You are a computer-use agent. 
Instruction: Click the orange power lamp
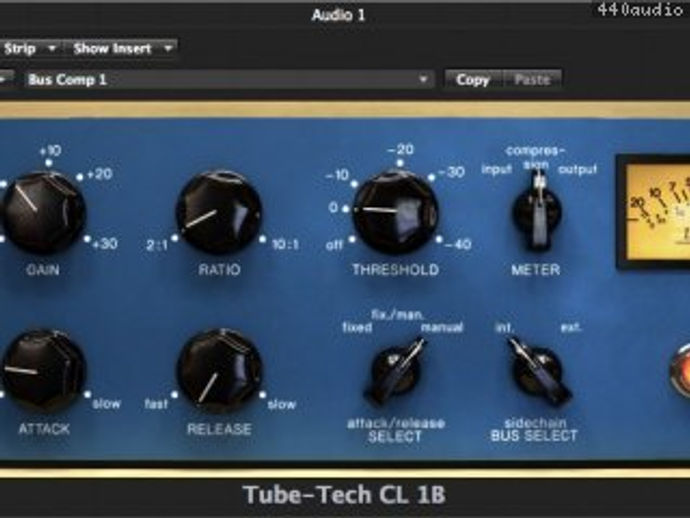[x=680, y=371]
